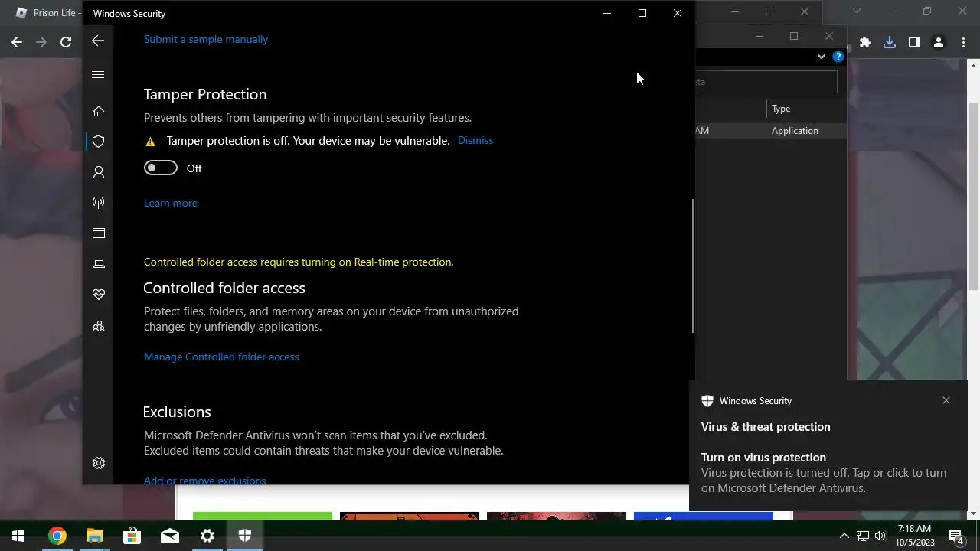Expand the hamburger navigation menu
The image size is (980, 551).
[x=98, y=75]
